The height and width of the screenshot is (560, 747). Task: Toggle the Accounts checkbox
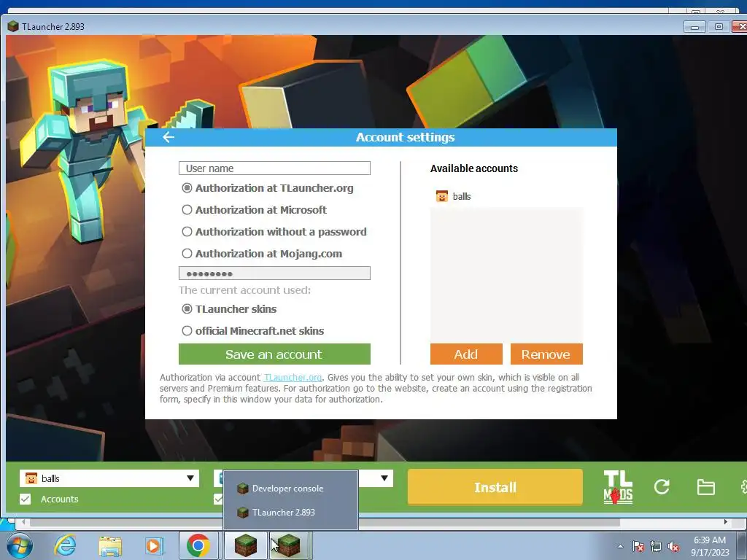click(26, 499)
